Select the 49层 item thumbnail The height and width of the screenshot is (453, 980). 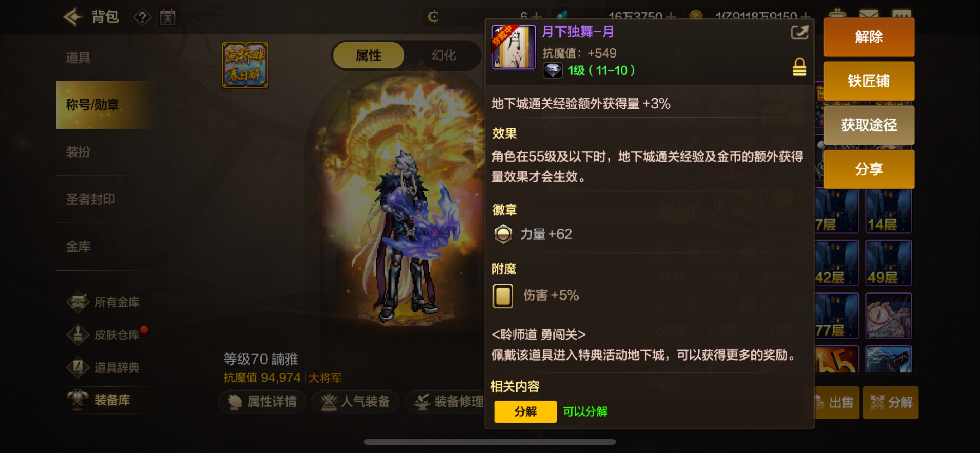click(x=888, y=263)
